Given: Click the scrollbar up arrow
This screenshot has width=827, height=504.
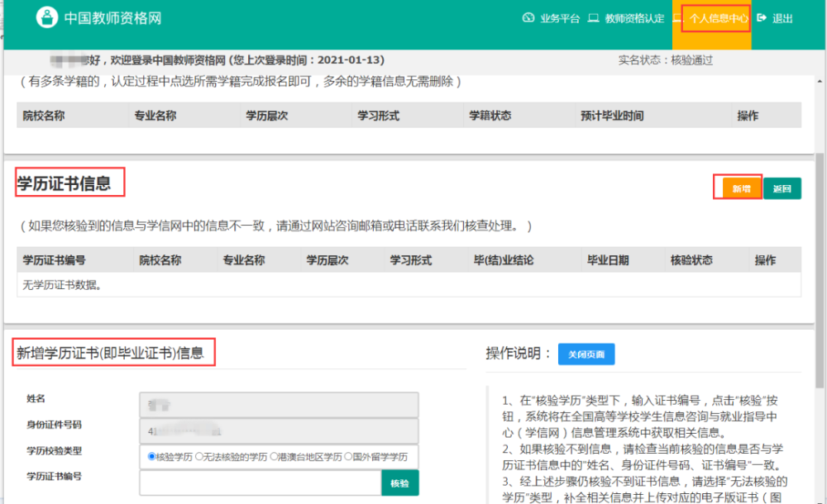Looking at the screenshot, I should click(820, 81).
